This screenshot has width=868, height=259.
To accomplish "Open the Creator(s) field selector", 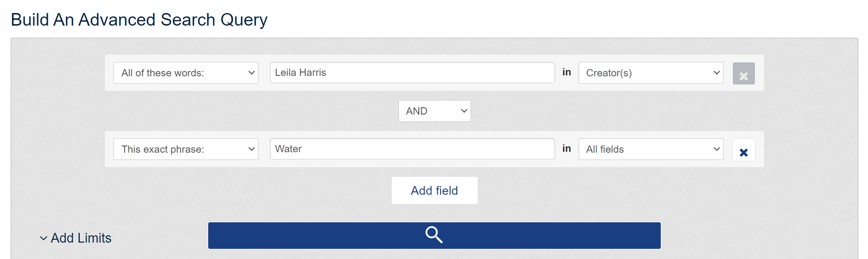I will (650, 73).
